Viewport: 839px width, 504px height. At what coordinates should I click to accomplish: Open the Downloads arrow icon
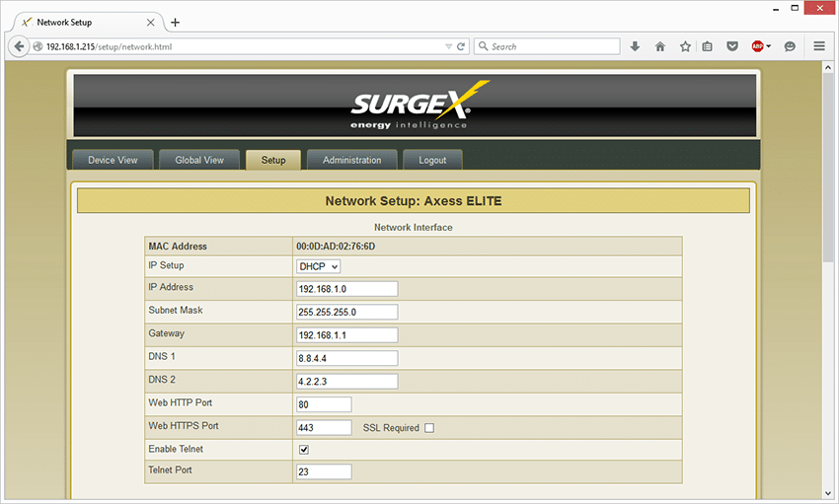click(635, 46)
